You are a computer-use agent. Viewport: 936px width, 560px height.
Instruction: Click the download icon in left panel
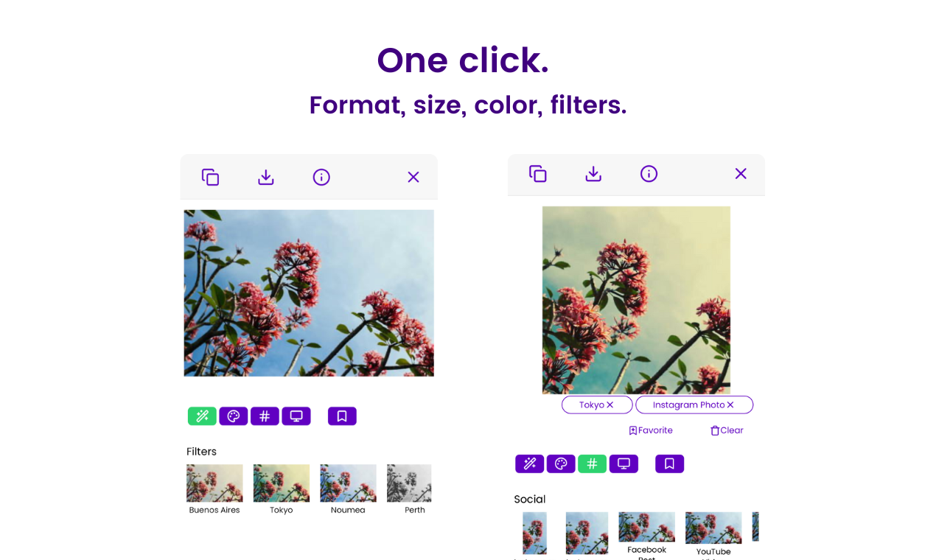pos(266,177)
